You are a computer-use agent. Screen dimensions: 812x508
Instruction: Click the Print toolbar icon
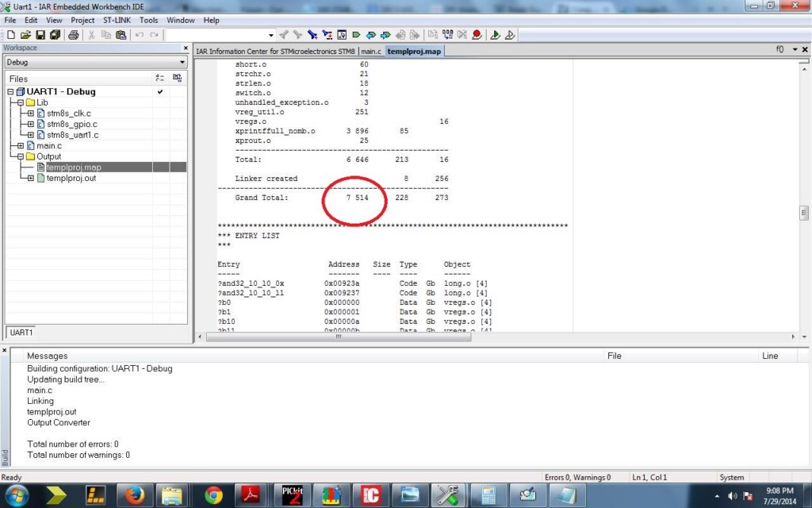click(x=73, y=35)
